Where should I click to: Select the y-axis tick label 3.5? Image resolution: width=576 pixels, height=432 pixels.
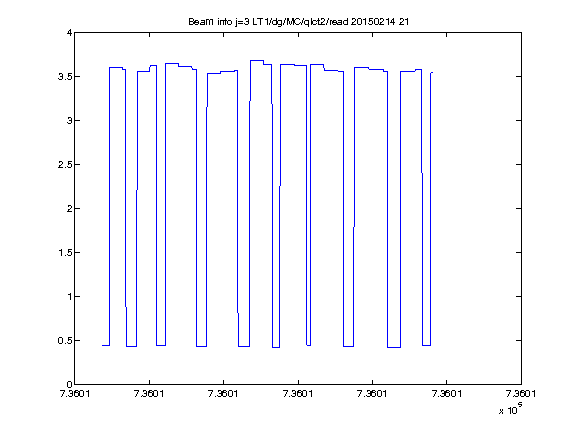point(65,77)
